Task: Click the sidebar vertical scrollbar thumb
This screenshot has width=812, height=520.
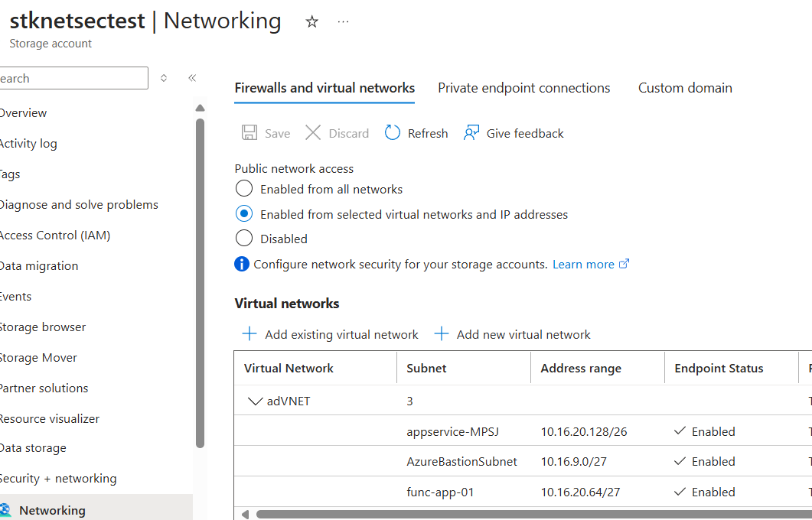Action: click(x=201, y=283)
